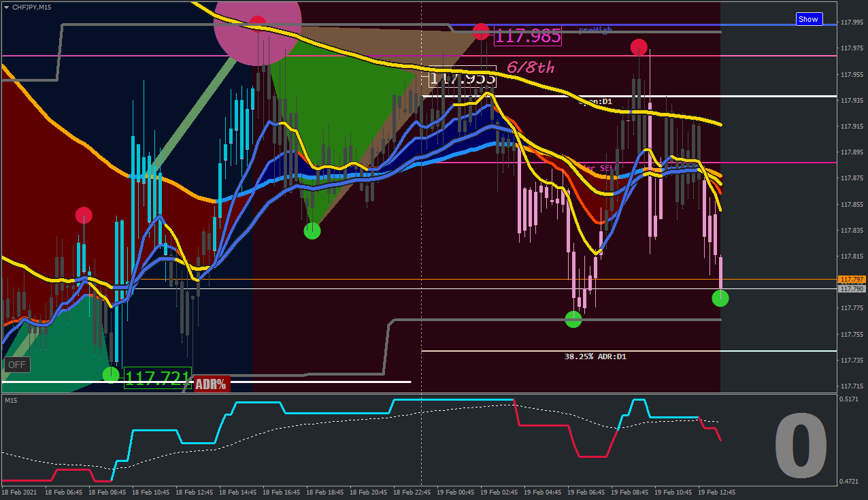868x500 pixels.
Task: Click the 0.5171 indicator scale value
Action: point(850,399)
